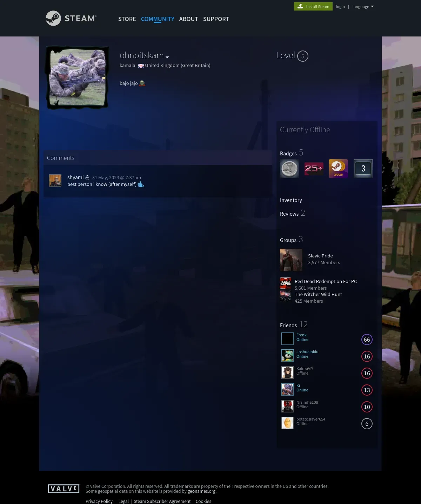The width and height of the screenshot is (421, 504).
Task: Click The Witcher Wild Hunt group icon
Action: 286,296
